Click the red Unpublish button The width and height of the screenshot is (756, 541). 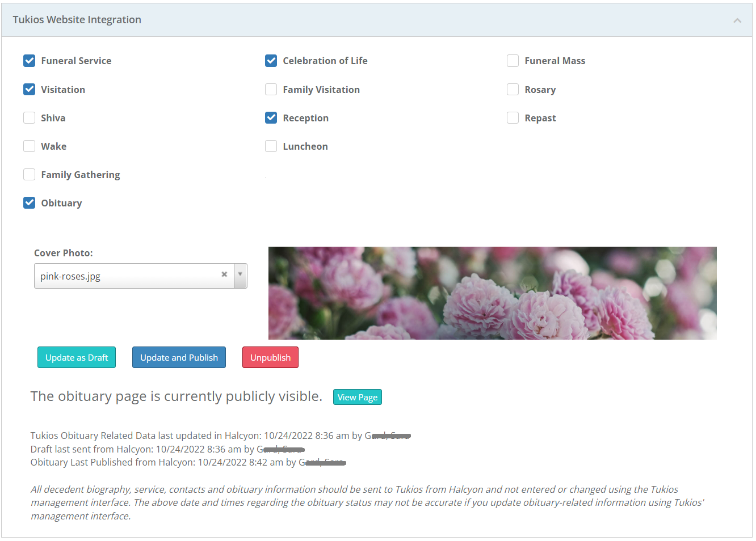coord(270,357)
